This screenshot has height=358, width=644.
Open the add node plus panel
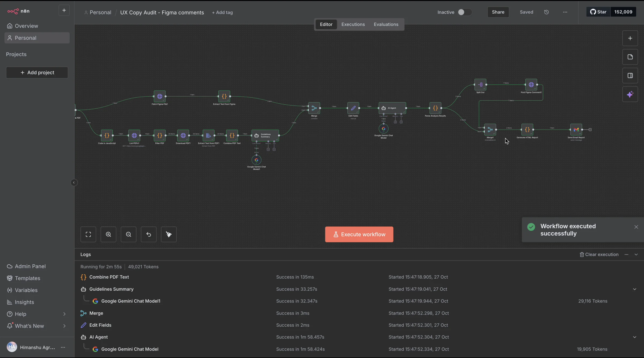[x=630, y=38]
